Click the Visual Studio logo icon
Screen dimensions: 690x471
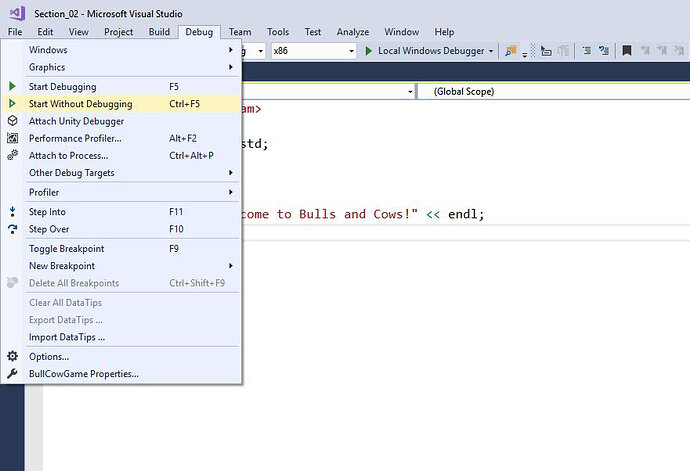pos(17,13)
